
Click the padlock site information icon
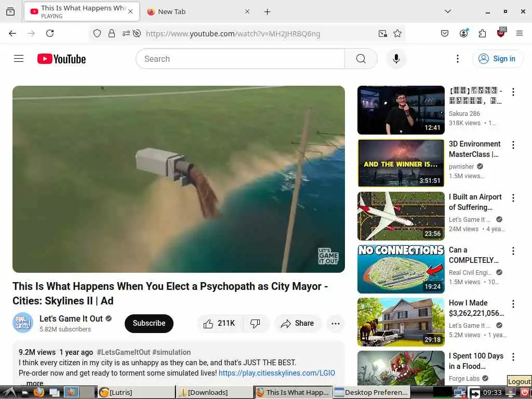point(112,33)
